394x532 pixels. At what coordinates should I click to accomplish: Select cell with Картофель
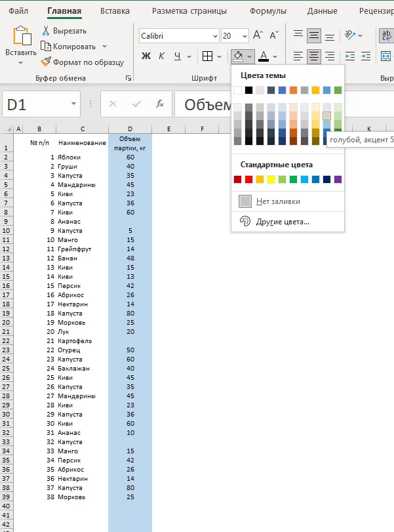pyautogui.click(x=82, y=340)
